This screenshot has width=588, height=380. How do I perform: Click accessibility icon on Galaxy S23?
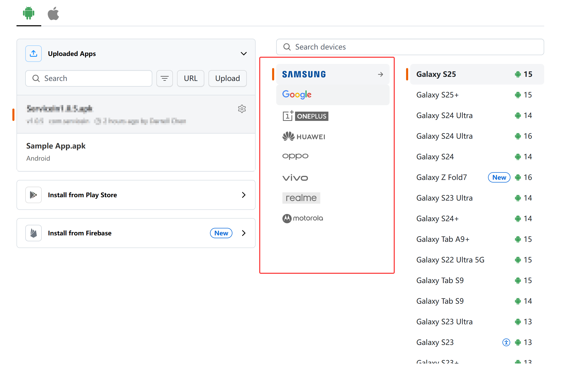tap(506, 342)
